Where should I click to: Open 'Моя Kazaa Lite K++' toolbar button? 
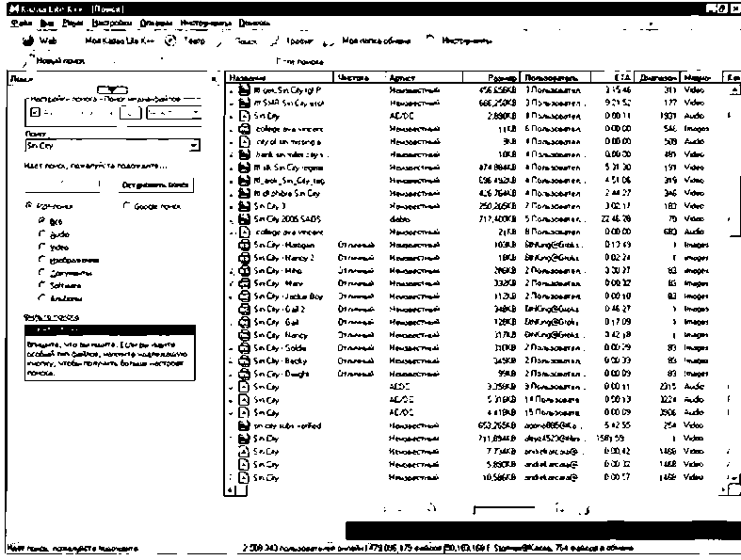120,41
